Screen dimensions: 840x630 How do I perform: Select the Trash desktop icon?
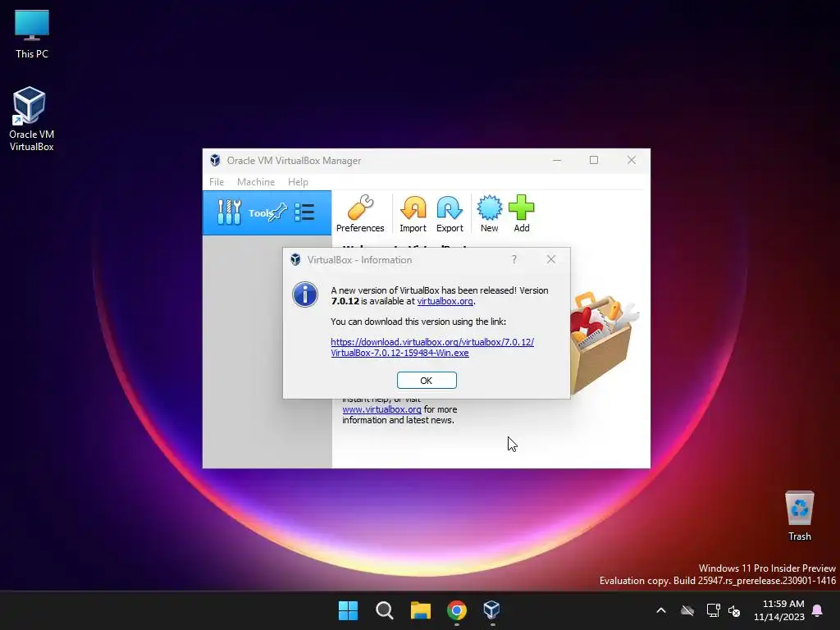[799, 516]
